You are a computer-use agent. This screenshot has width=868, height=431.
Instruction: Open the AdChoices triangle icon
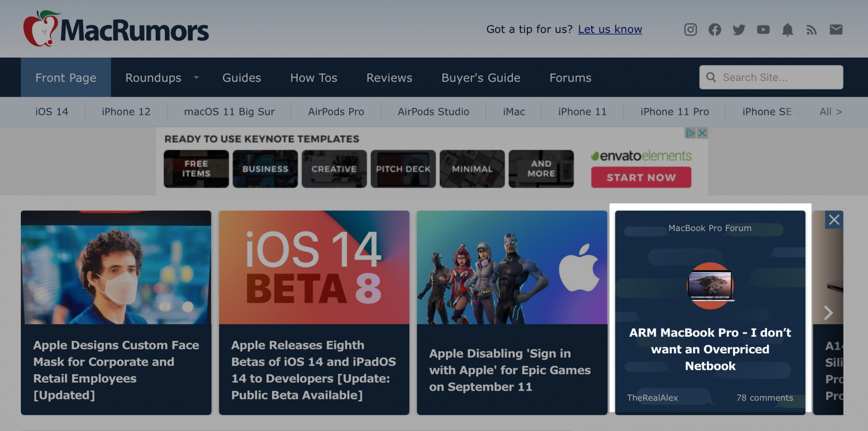click(x=690, y=133)
